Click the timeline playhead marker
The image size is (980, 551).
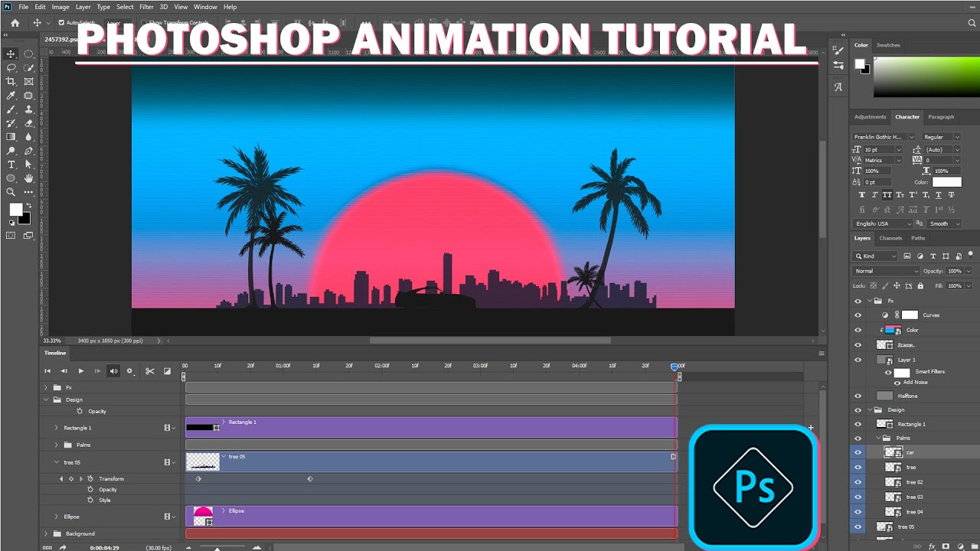point(675,367)
